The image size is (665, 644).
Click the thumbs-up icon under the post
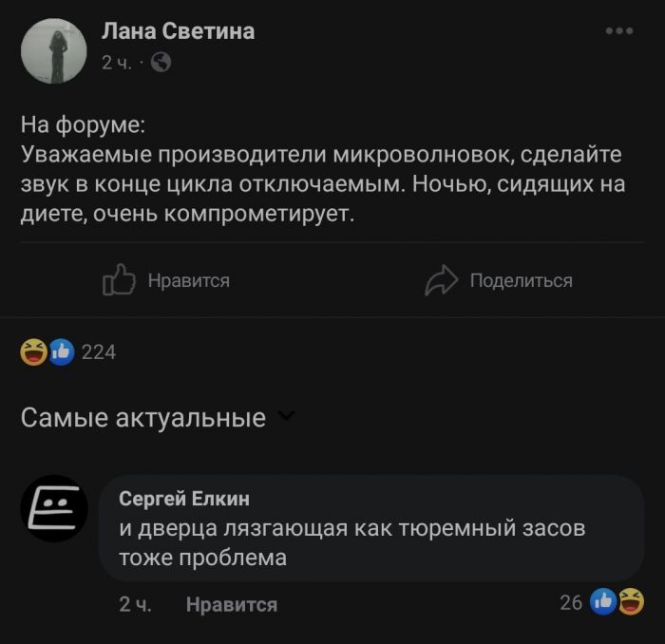(x=119, y=280)
